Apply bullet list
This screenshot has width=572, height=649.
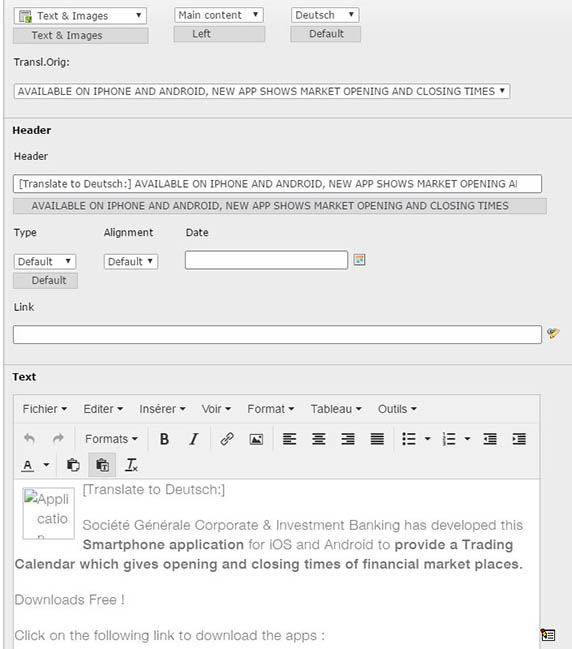tap(409, 439)
